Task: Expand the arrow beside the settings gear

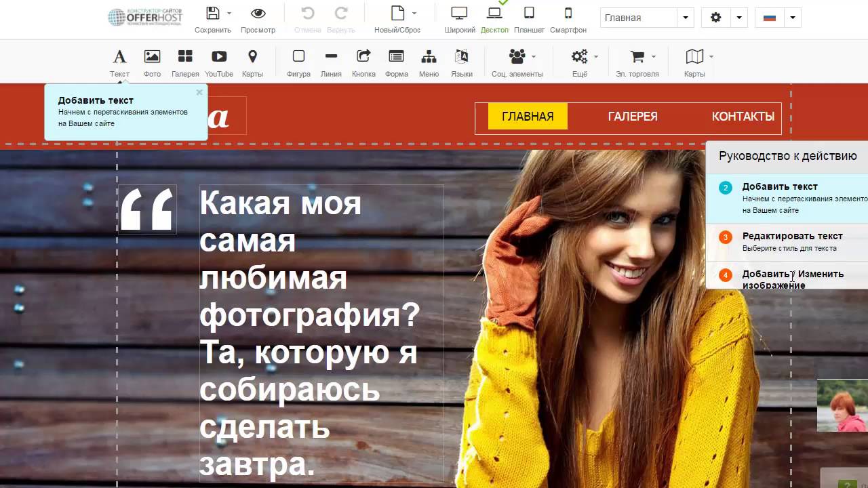Action: pyautogui.click(x=739, y=18)
